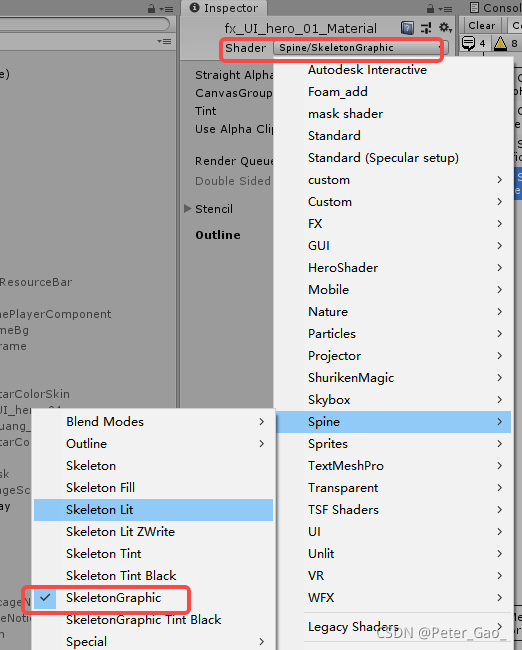522x650 pixels.
Task: Click the fx_UI_hero_01_Material name header
Action: tap(301, 29)
